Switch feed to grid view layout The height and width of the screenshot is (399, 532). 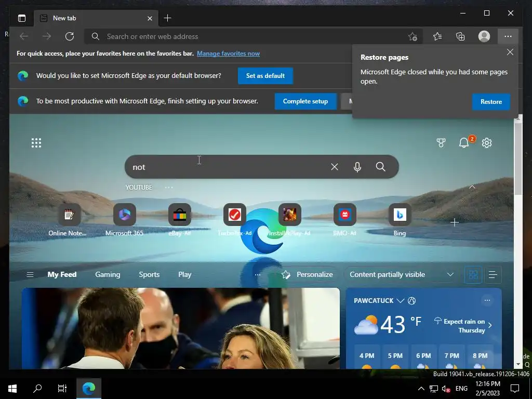(473, 274)
